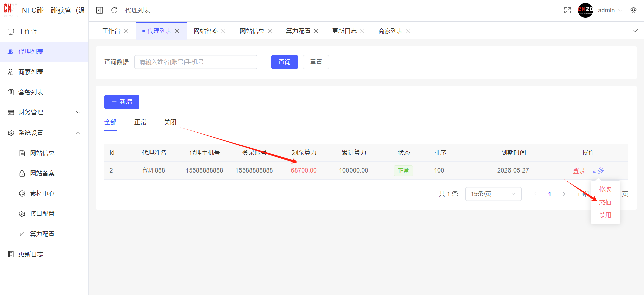Viewport: 644px width, 295px height.
Task: Expand the tabs overflow chevron
Action: 635,31
